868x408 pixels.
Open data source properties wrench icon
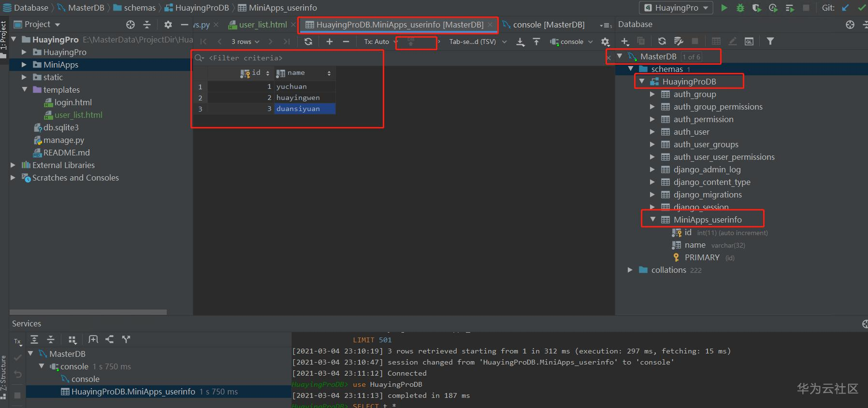point(679,42)
